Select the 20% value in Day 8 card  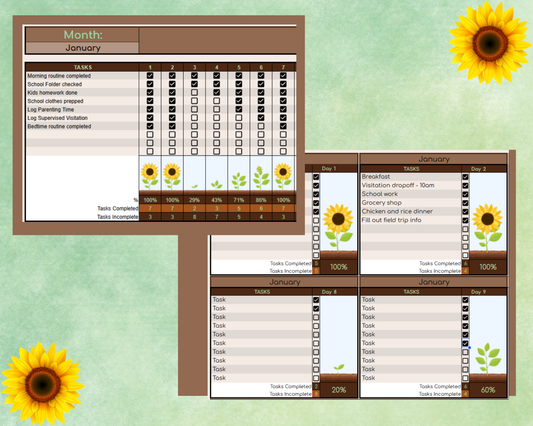[339, 390]
